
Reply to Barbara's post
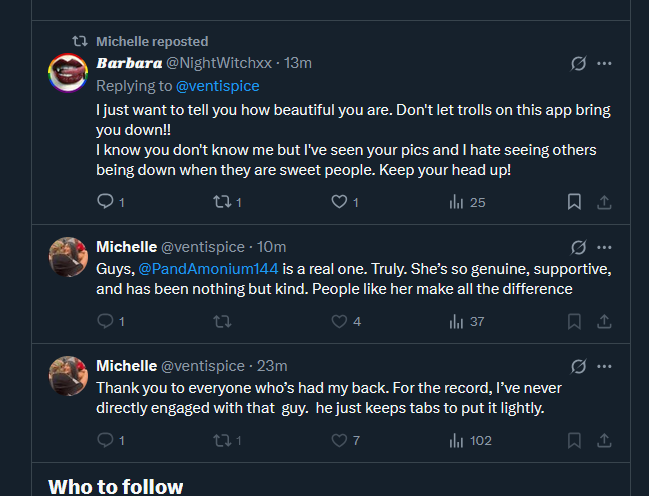(105, 202)
